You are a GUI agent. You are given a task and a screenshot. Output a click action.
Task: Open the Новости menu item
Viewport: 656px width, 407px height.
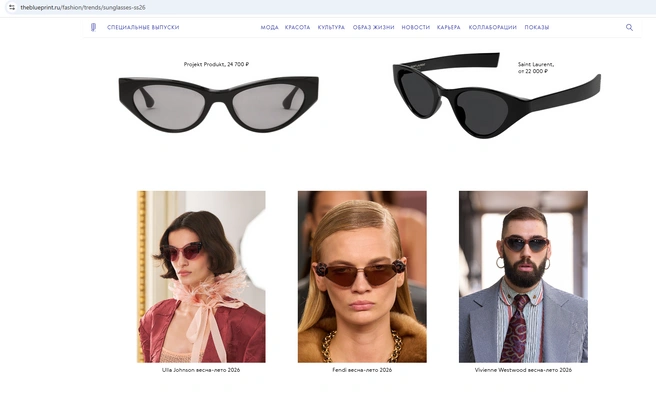[x=415, y=27]
